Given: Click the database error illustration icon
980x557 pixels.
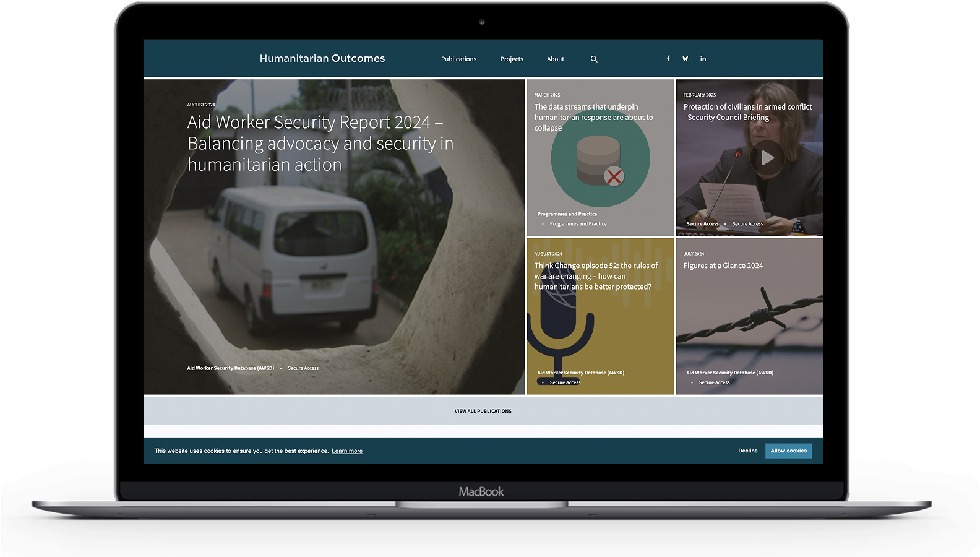Looking at the screenshot, I should click(600, 162).
